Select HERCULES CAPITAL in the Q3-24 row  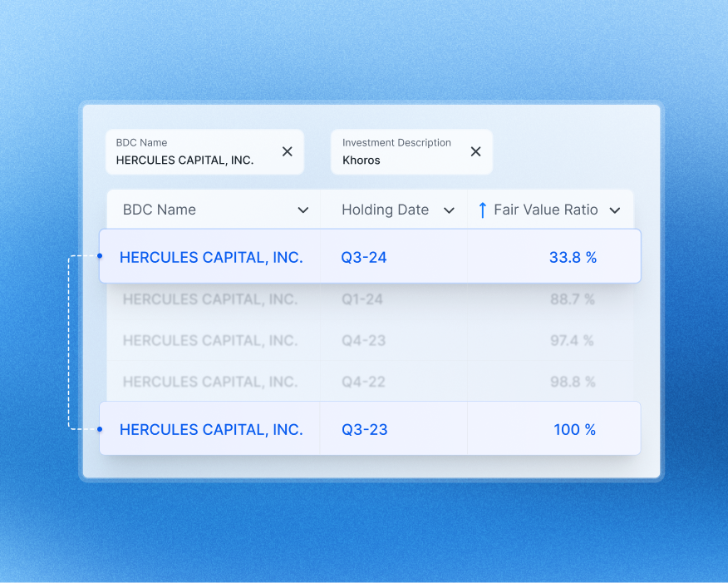[211, 257]
